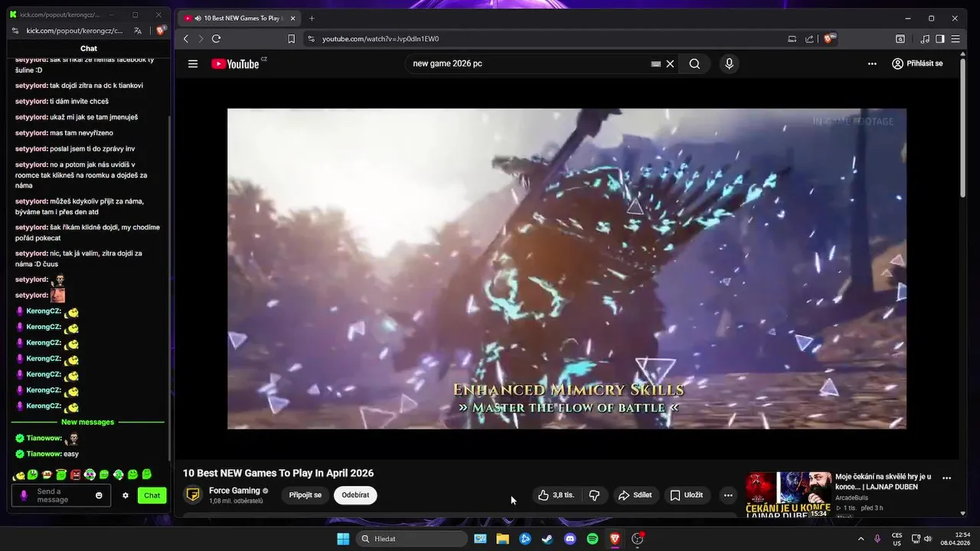Click the YouTube video player area
Image resolution: width=980 pixels, height=551 pixels.
(x=567, y=269)
